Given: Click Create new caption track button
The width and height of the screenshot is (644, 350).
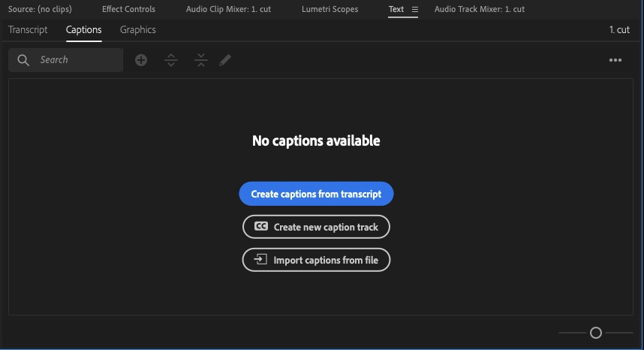Looking at the screenshot, I should coord(316,227).
